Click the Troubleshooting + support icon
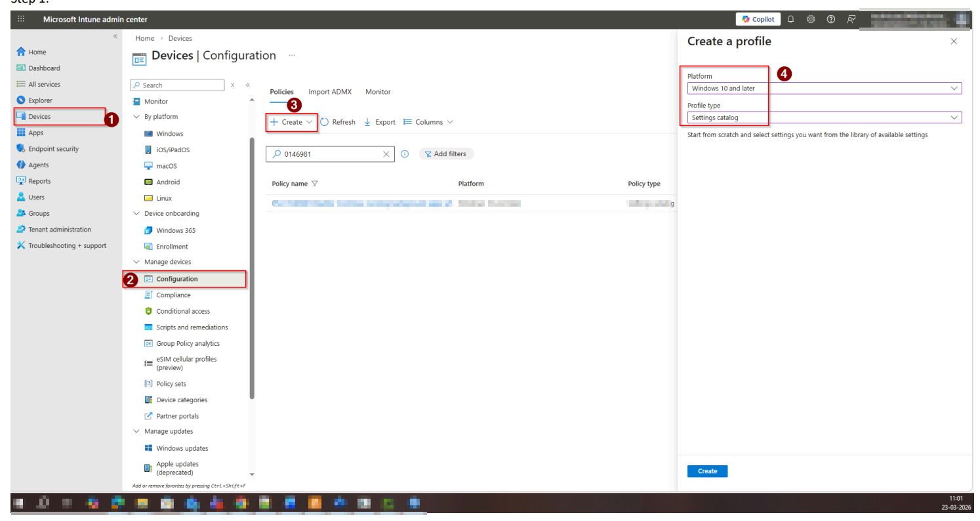The height and width of the screenshot is (521, 980). coord(21,245)
